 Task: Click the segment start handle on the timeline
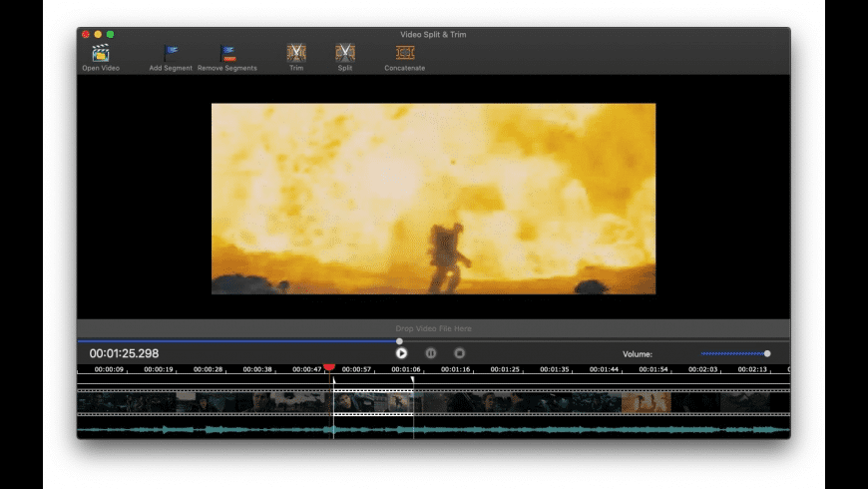[334, 379]
